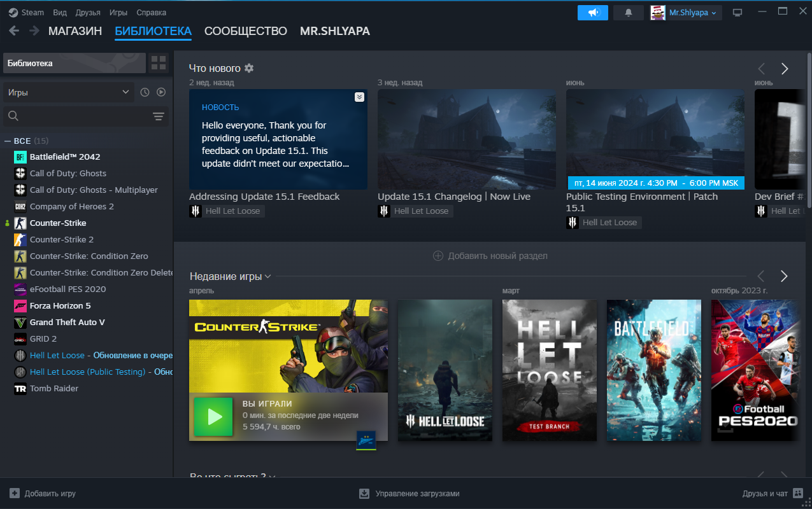The image size is (812, 509).
Task: Go forward with the right navigation arrow
Action: pos(33,31)
